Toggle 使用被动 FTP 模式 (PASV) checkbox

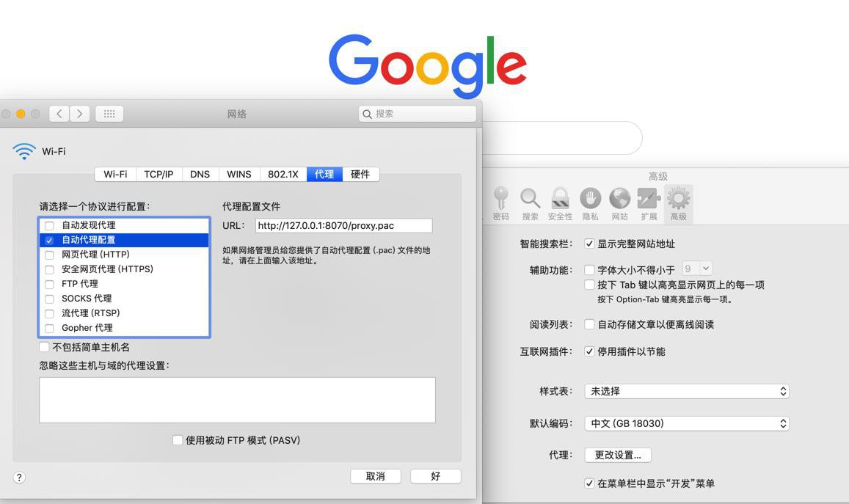[x=177, y=440]
